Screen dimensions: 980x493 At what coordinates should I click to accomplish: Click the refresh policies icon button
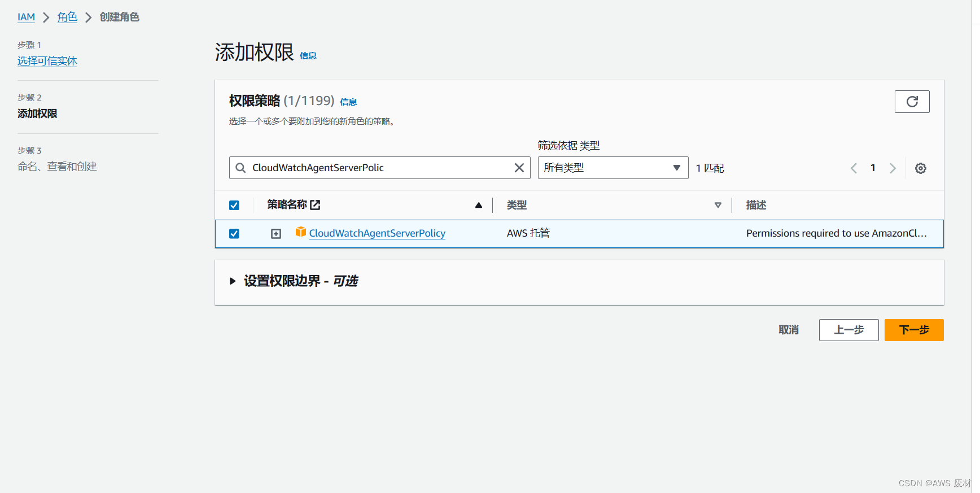[912, 102]
